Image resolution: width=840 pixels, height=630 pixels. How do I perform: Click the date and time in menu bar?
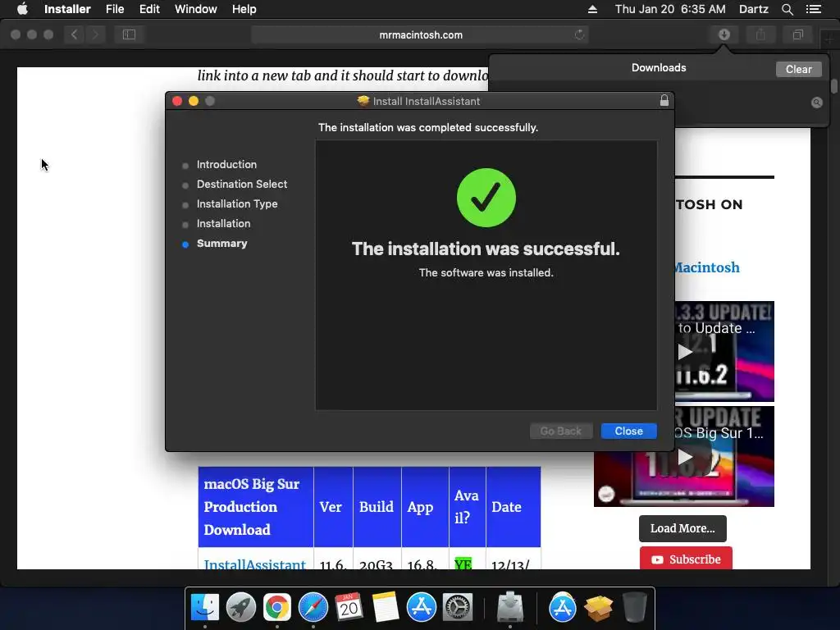(x=670, y=9)
